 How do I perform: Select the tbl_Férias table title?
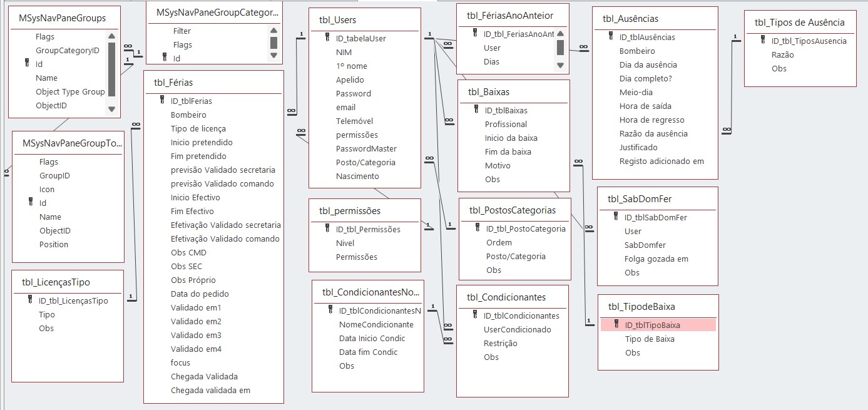(173, 83)
